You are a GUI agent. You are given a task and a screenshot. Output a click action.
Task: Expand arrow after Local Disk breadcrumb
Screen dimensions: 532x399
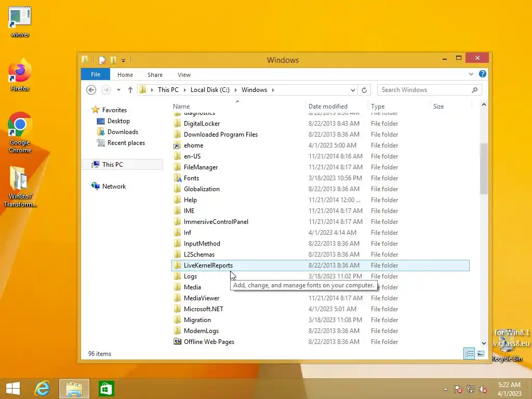pyautogui.click(x=235, y=90)
